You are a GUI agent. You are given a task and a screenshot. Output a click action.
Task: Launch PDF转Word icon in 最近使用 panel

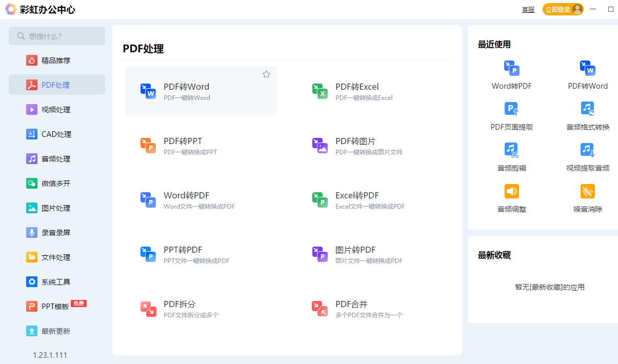click(588, 68)
